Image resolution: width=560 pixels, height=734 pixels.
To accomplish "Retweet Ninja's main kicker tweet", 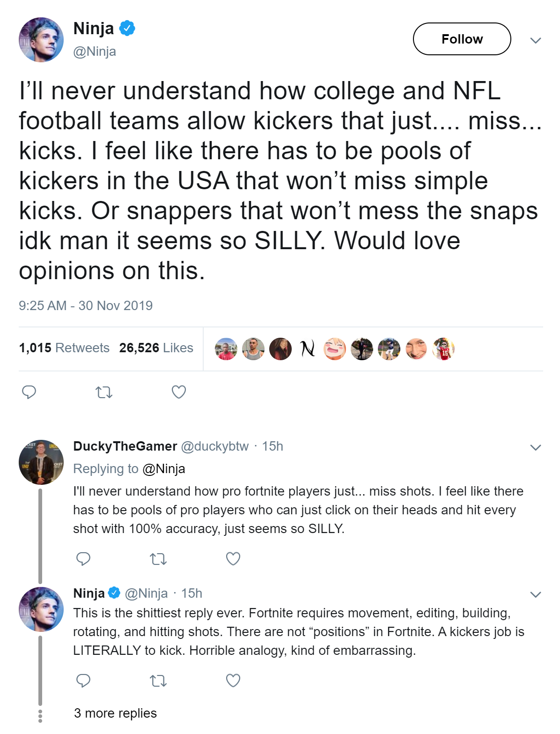I will [104, 392].
